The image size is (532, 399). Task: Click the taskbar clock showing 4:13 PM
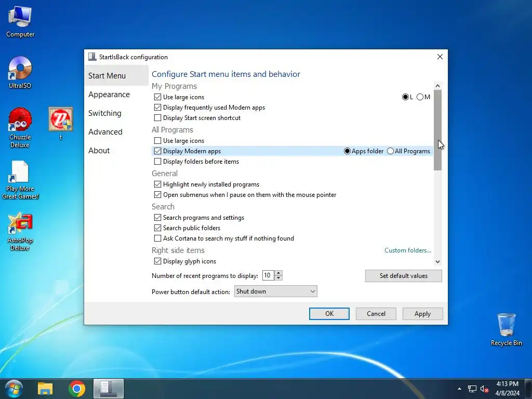[507, 389]
